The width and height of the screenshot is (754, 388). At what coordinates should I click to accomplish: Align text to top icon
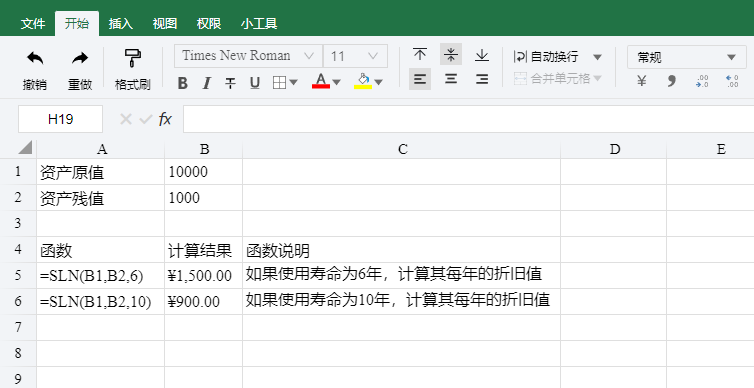coord(420,54)
